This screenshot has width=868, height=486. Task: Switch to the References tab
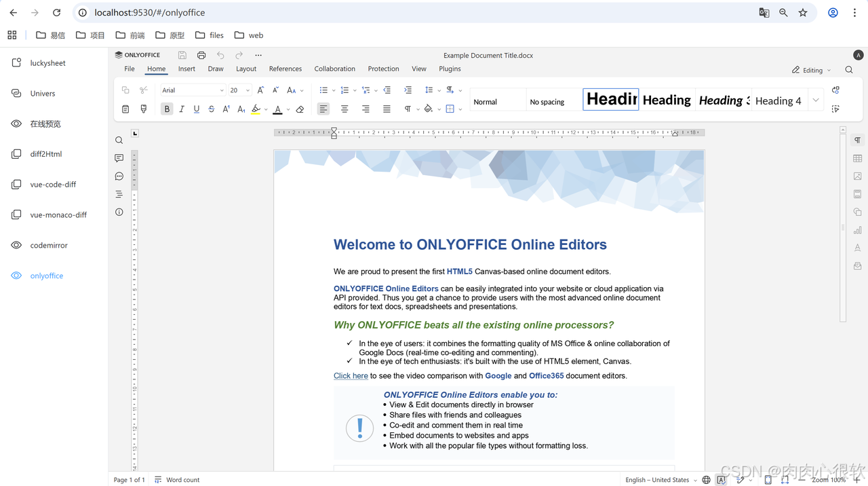[285, 69]
